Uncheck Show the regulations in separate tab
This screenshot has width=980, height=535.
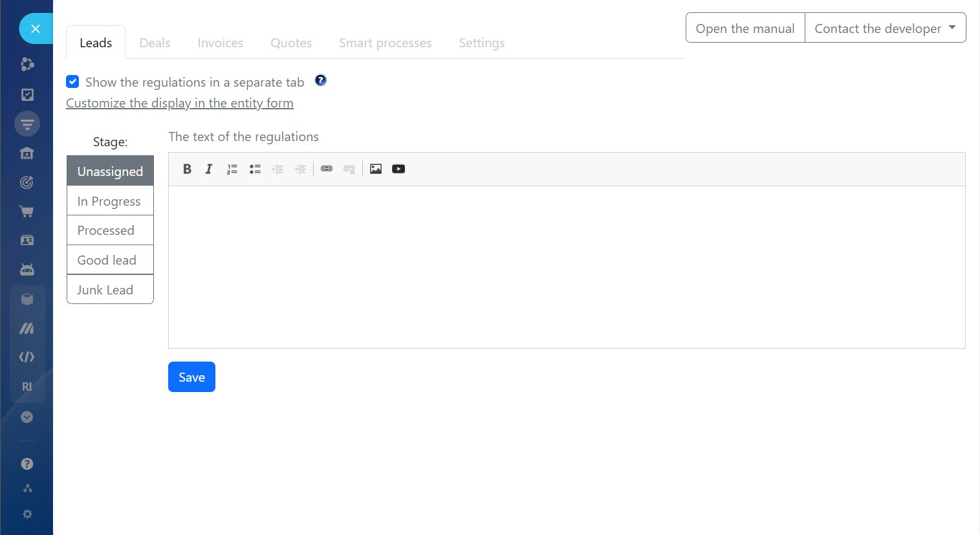(x=73, y=82)
